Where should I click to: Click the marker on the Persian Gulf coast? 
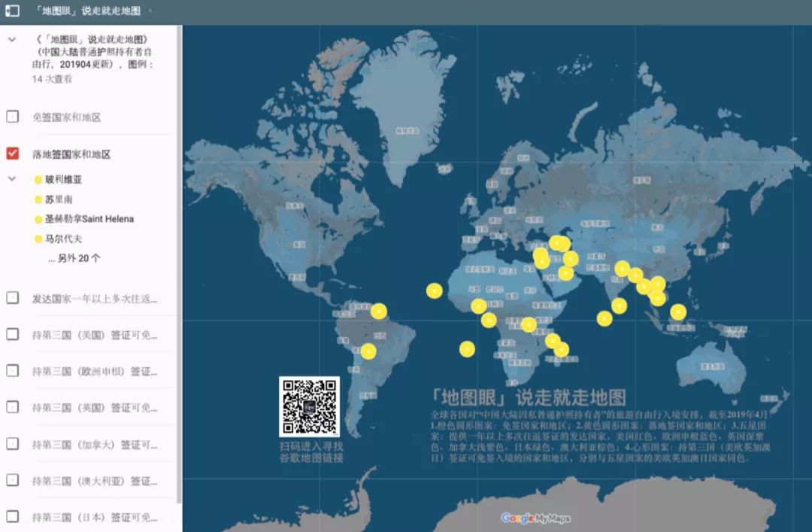[x=566, y=272]
